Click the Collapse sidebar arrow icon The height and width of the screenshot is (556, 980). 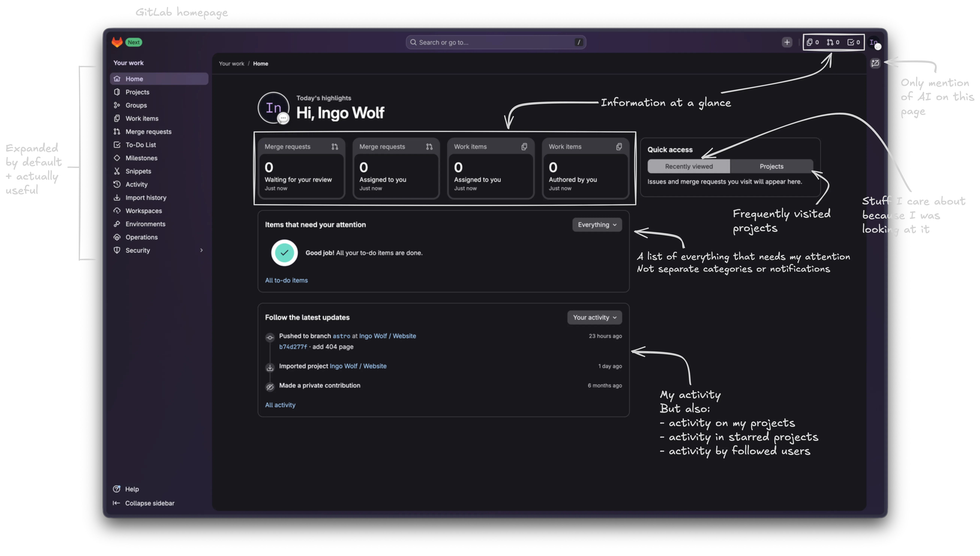(x=116, y=503)
